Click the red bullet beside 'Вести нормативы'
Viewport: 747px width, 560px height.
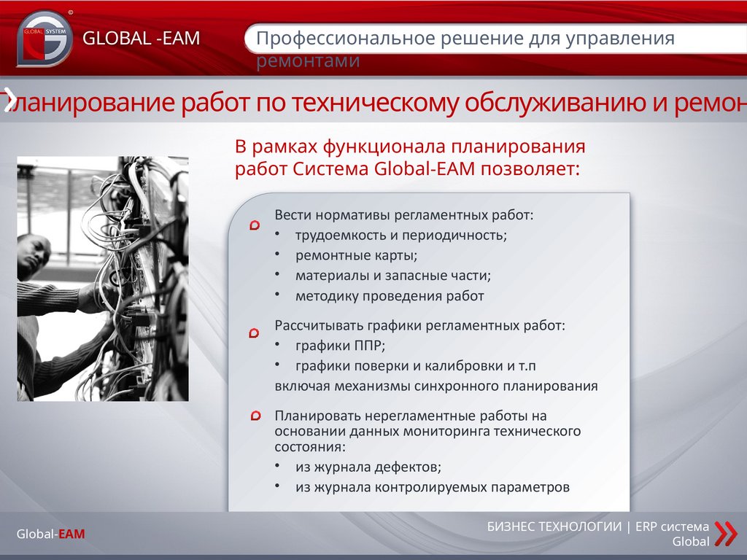click(255, 225)
